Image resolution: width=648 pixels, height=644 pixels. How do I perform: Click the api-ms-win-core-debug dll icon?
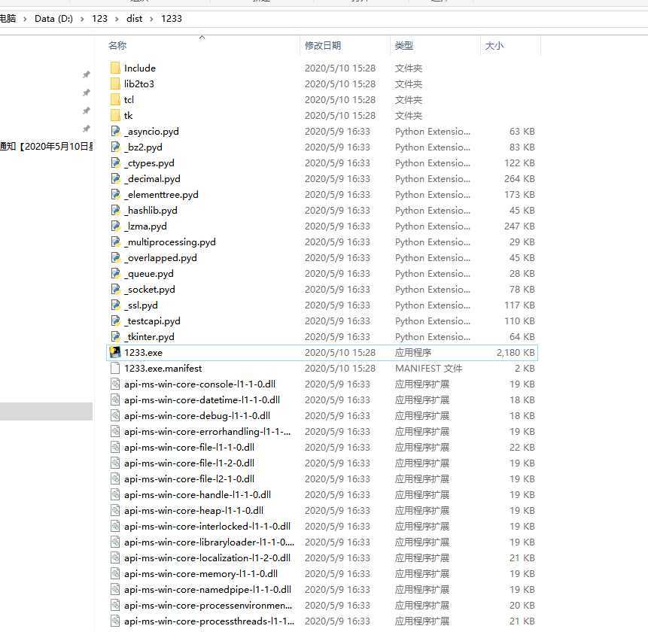(x=115, y=415)
